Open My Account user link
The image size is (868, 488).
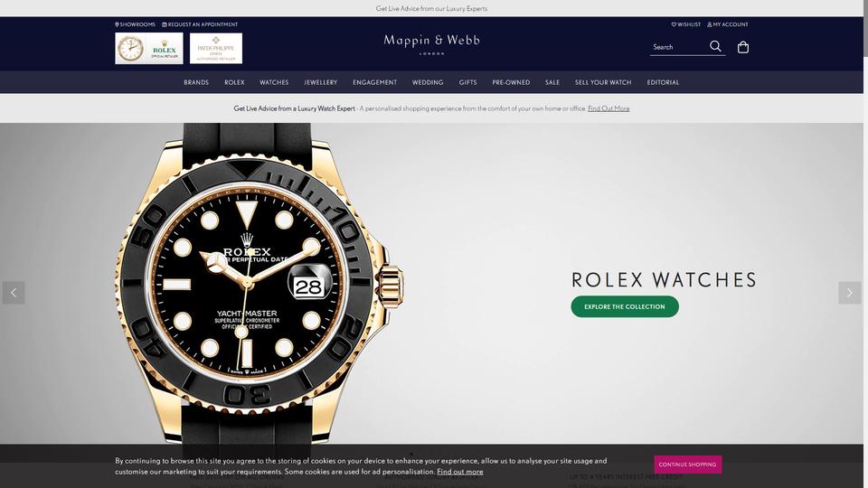click(x=727, y=24)
